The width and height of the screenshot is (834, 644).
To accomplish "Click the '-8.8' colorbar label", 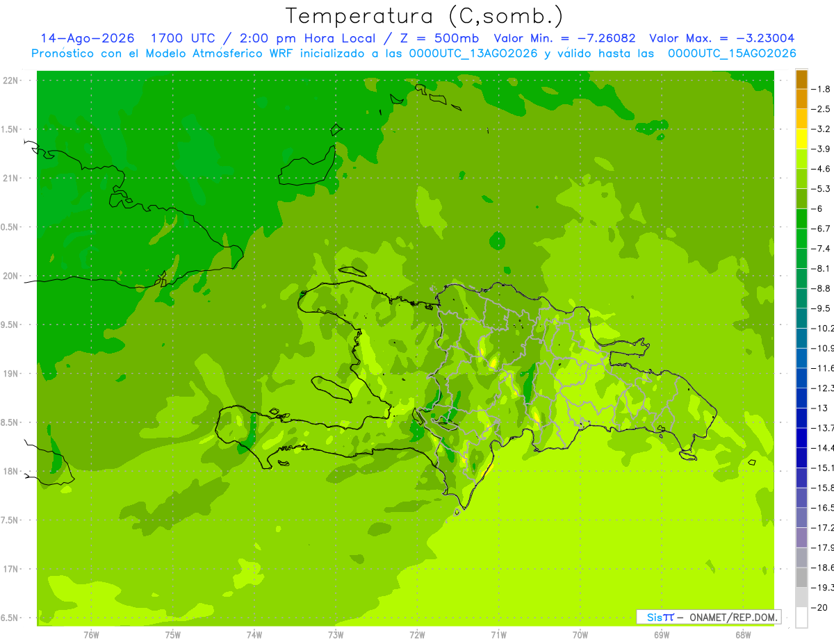I will pyautogui.click(x=822, y=288).
